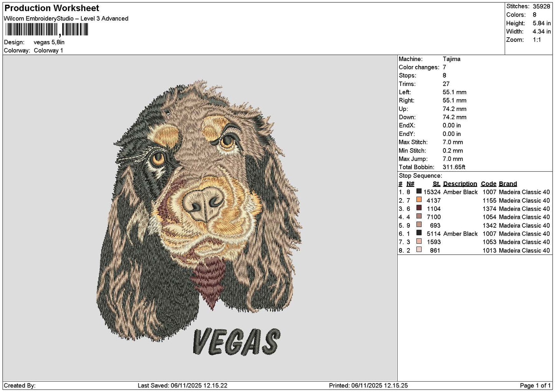This screenshot has height=392, width=555.
Task: Click the Min Stitch value 0.2 mm
Action: point(453,151)
